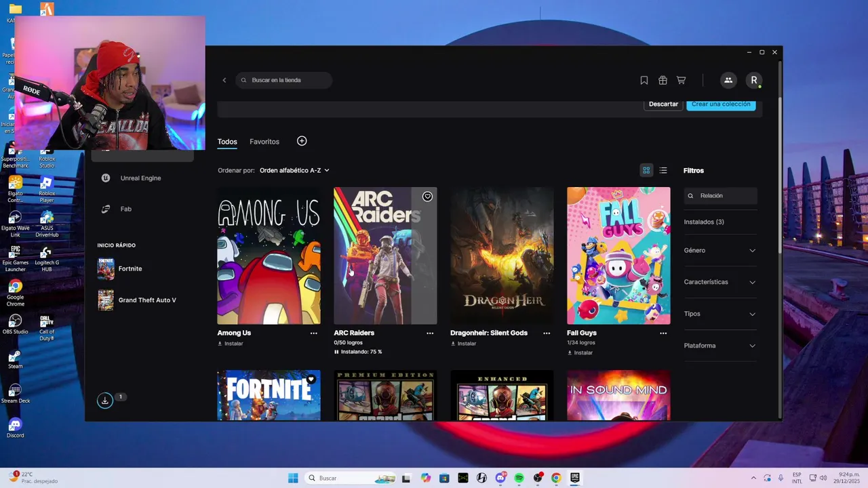
Task: Filter by Instalados (3)
Action: tap(704, 222)
